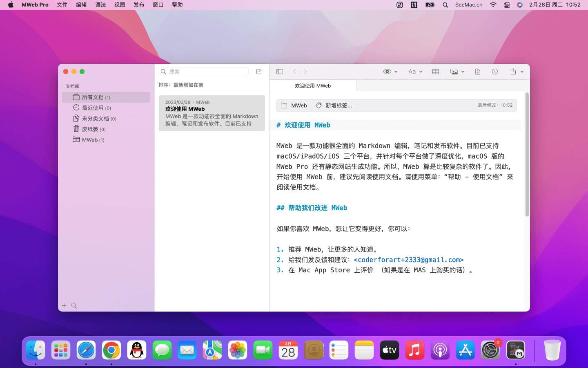Viewport: 588px width, 368px height.
Task: Click the sidebar bottom search magnifier icon
Action: pos(74,305)
